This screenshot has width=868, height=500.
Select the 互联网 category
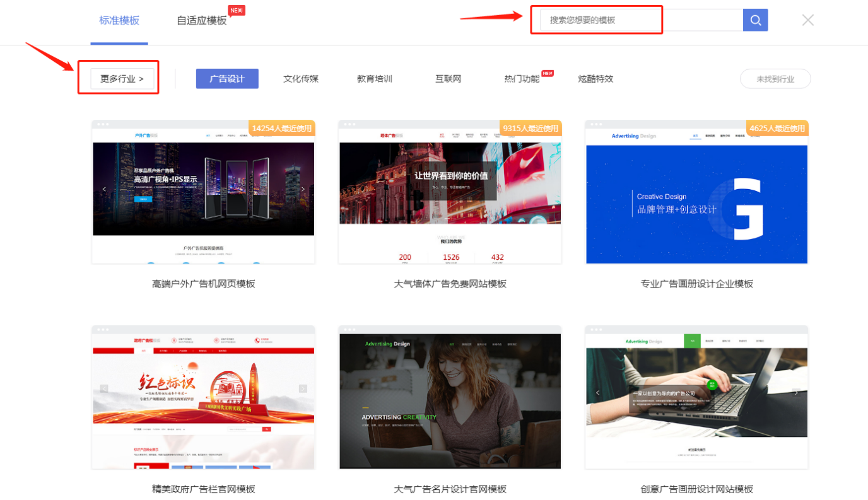tap(448, 79)
